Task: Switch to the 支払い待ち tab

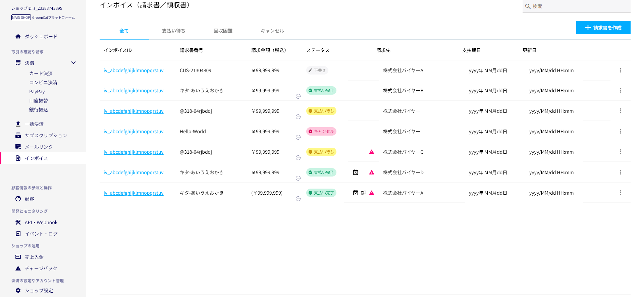Action: coord(173,31)
